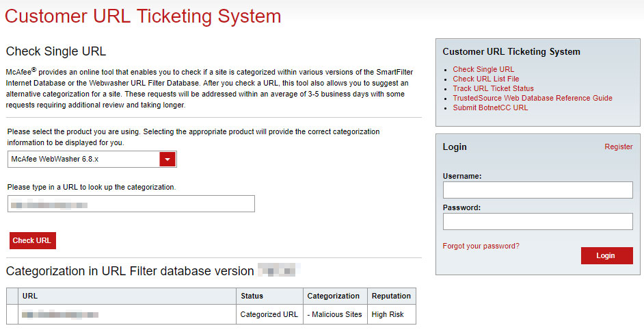The width and height of the screenshot is (644, 330).
Task: Click the Status column header
Action: coord(269,296)
